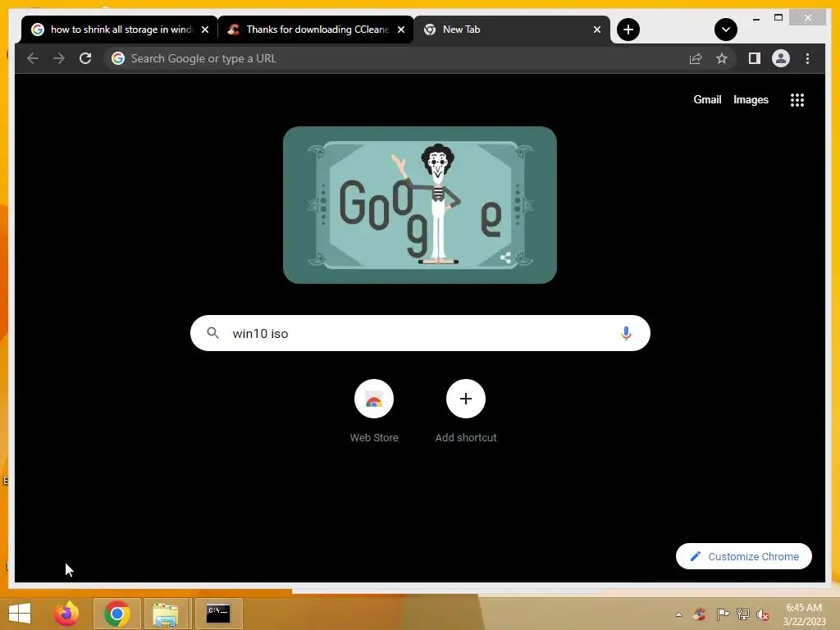The height and width of the screenshot is (630, 840).
Task: Open a new tab with the plus button
Action: coord(628,30)
